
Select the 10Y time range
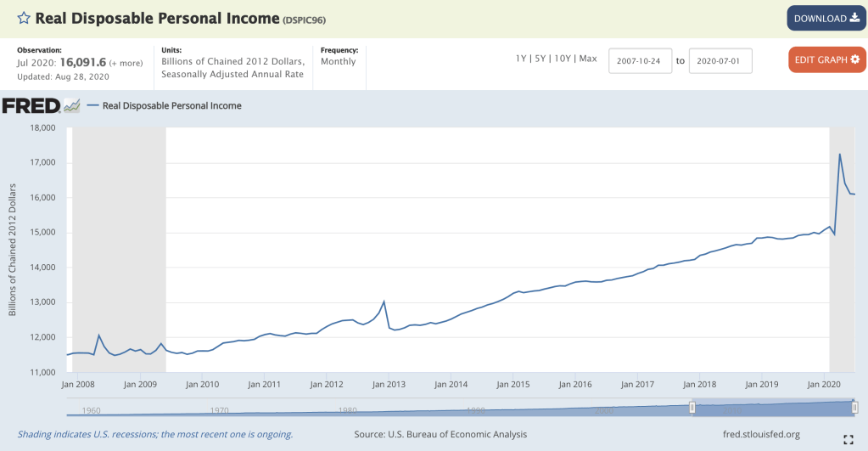(562, 59)
